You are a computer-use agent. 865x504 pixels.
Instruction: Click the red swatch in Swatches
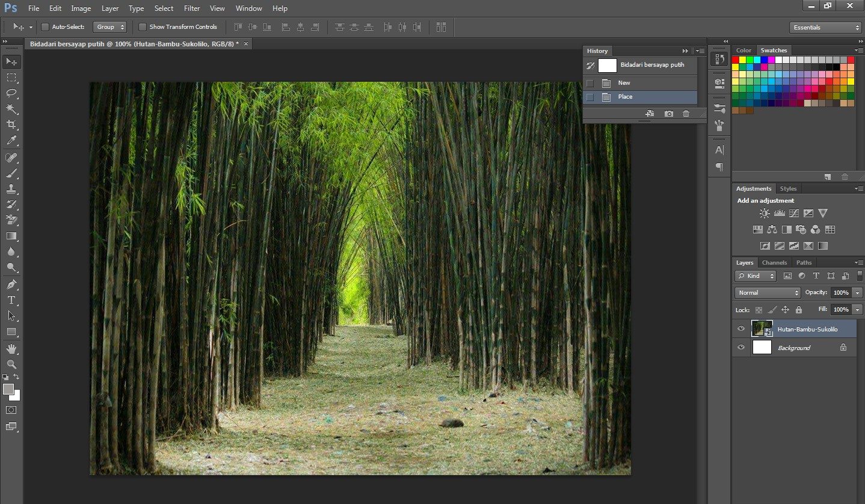[736, 60]
